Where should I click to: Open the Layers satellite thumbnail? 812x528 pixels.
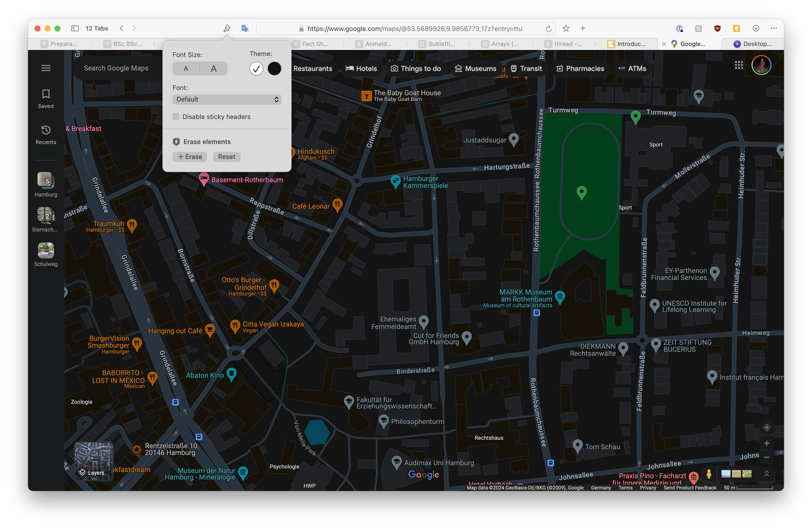point(93,461)
